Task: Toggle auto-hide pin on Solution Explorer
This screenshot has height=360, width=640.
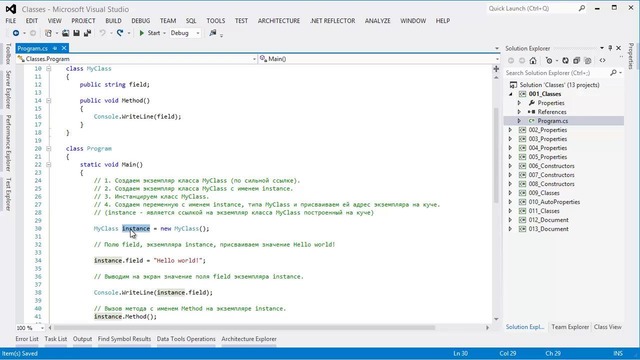Action: [x=610, y=48]
